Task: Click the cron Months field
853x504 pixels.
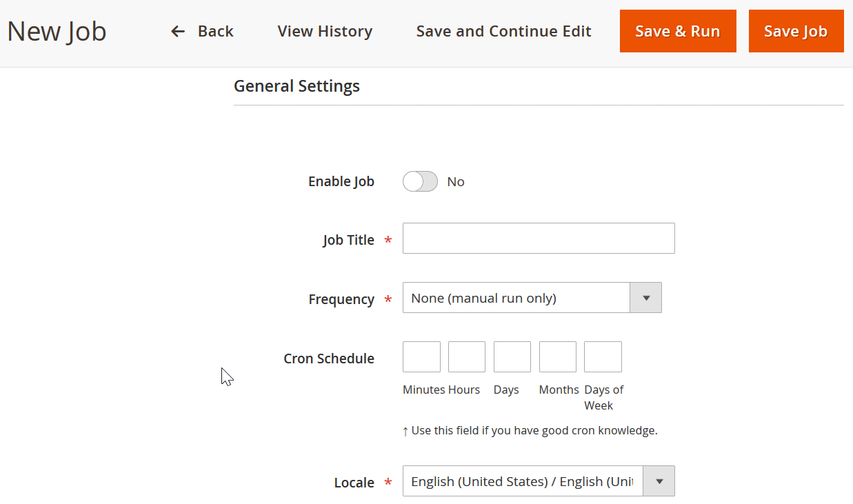Action: (558, 356)
